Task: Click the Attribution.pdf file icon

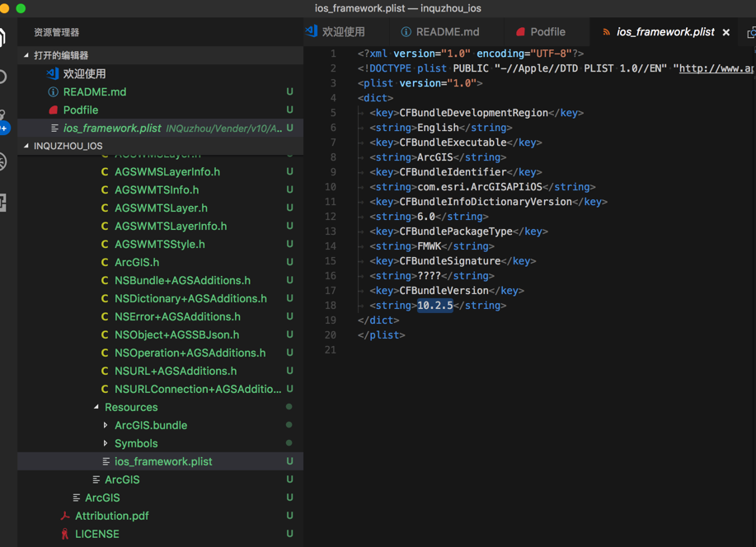Action: pos(65,517)
